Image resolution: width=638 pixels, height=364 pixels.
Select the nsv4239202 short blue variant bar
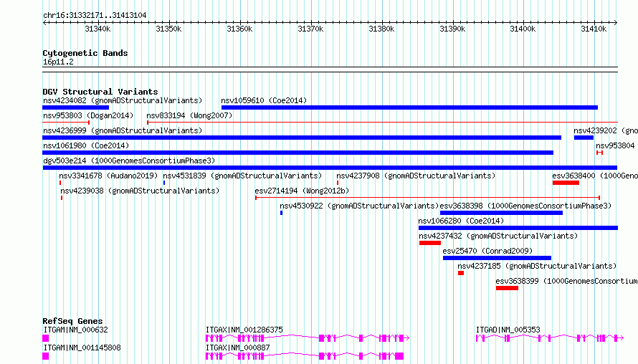(x=584, y=138)
